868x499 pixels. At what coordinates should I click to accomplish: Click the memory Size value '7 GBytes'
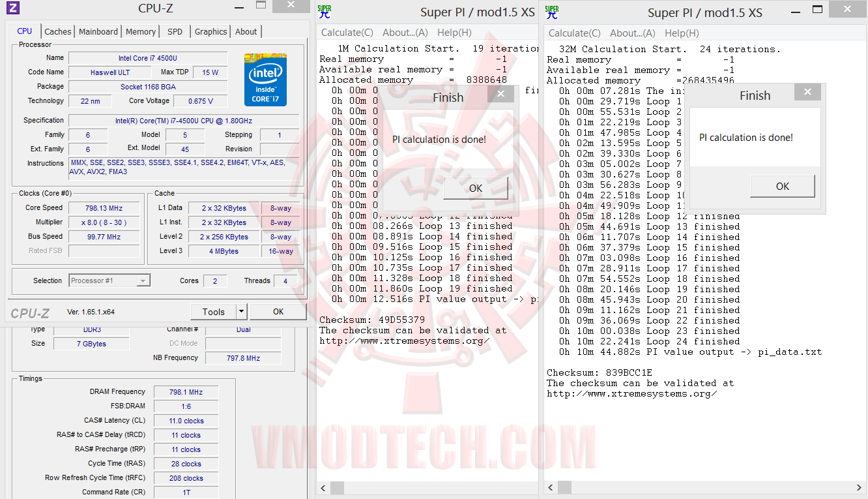(92, 344)
